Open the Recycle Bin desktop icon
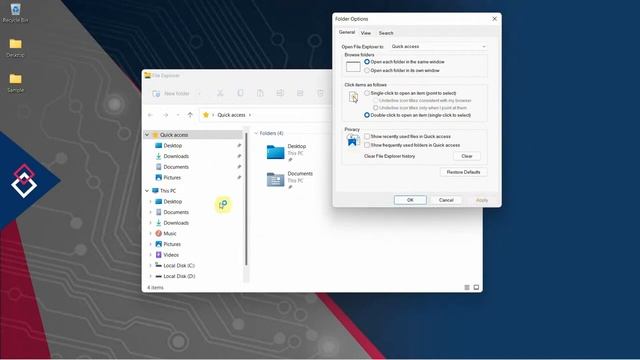 click(16, 13)
